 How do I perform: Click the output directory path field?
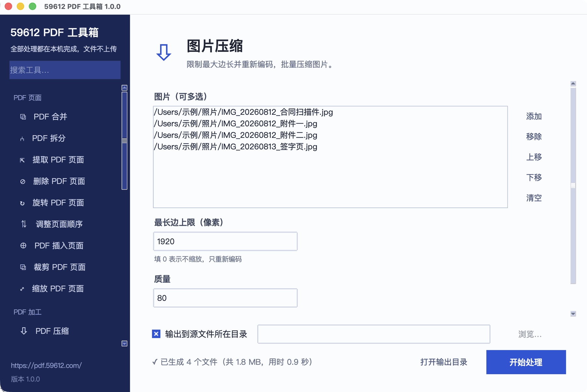click(374, 334)
